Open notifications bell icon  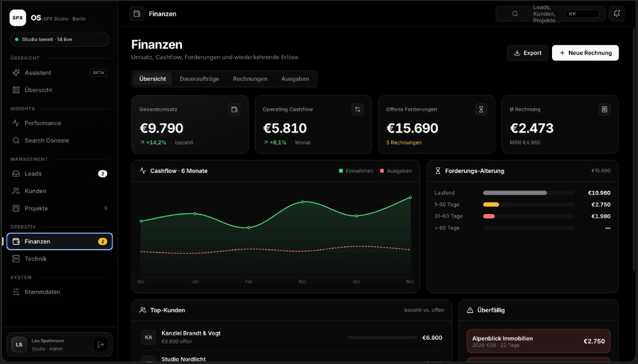click(616, 14)
